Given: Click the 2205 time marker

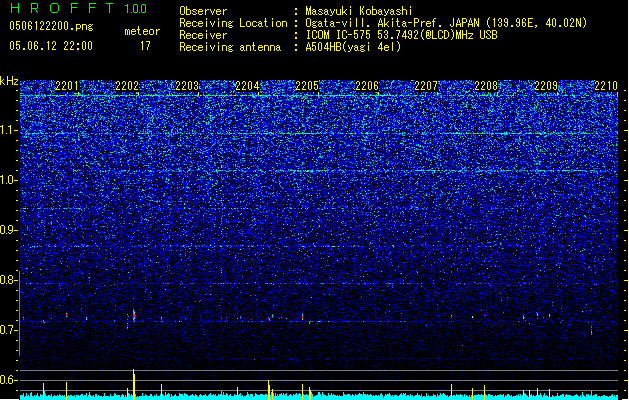Looking at the screenshot, I should pos(307,86).
